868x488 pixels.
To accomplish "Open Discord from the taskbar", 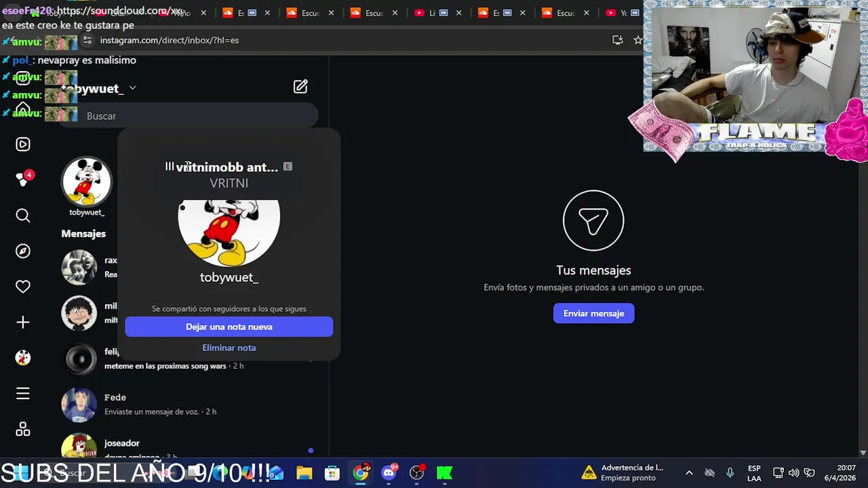I will [389, 472].
